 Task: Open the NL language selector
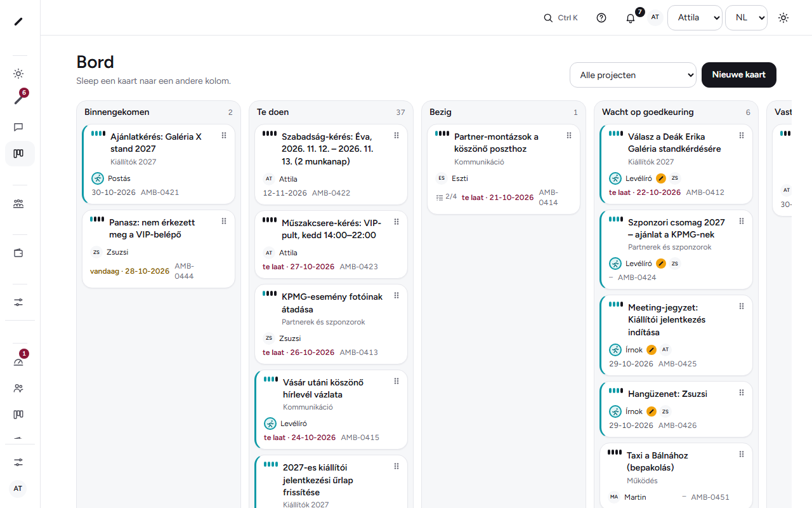click(x=746, y=18)
